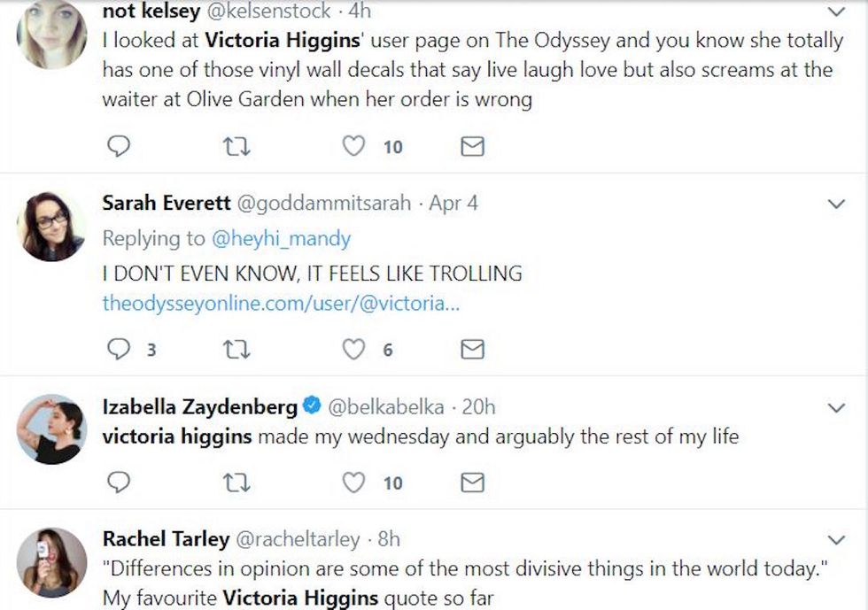Like not kelsey's tweet with 10 likes

354,146
